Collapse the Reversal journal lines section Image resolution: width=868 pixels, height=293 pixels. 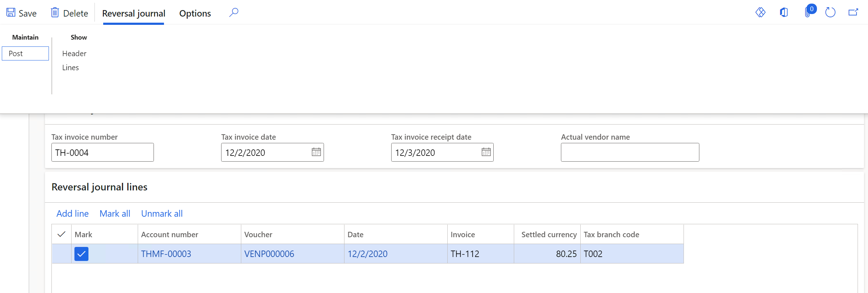coord(100,187)
